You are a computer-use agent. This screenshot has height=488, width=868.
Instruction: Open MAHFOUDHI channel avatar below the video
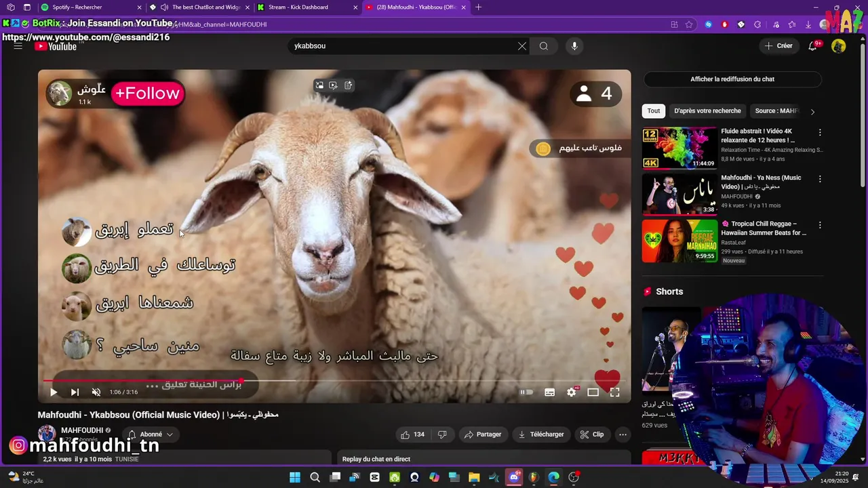click(47, 434)
